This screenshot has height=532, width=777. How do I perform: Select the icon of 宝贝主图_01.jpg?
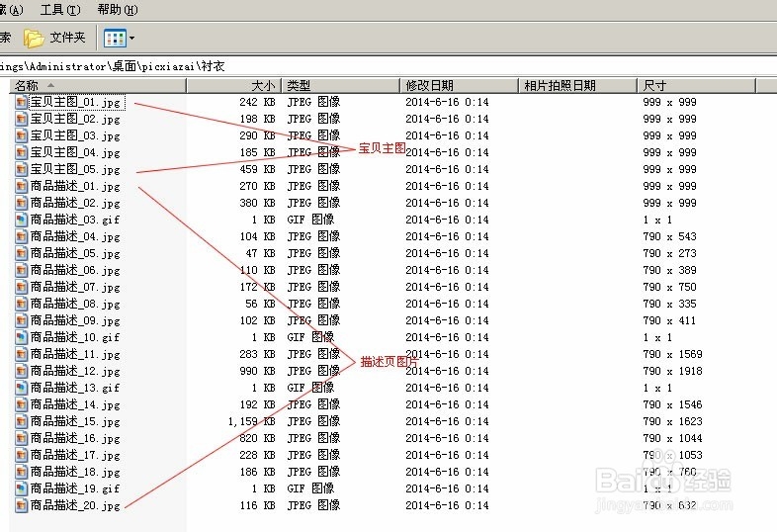(21, 103)
